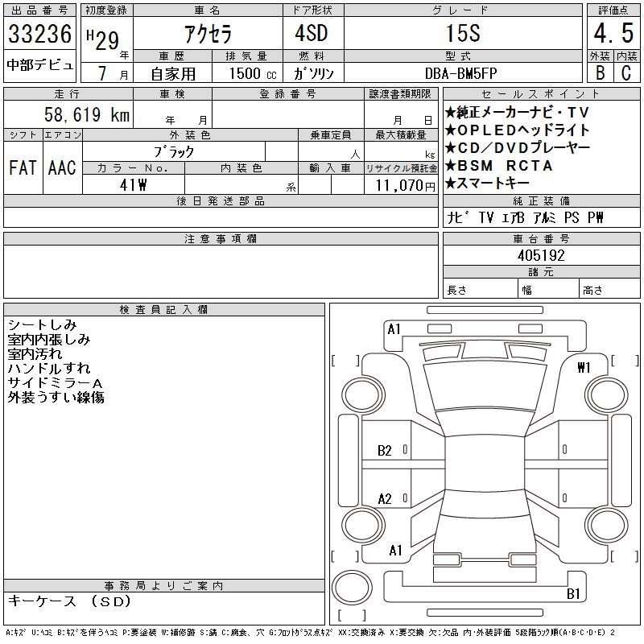Viewport: 644px width, 644px height.
Task: Click sales point OPLEDヘッドライト
Action: (518, 130)
